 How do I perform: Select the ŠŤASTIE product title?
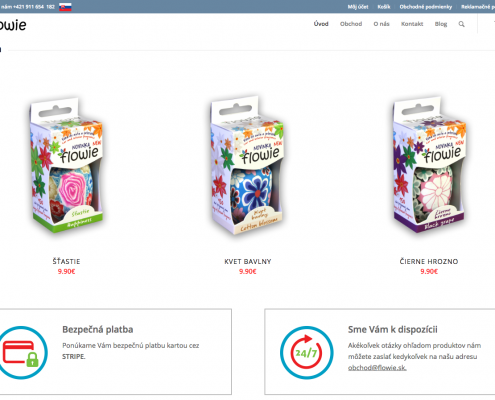point(66,261)
